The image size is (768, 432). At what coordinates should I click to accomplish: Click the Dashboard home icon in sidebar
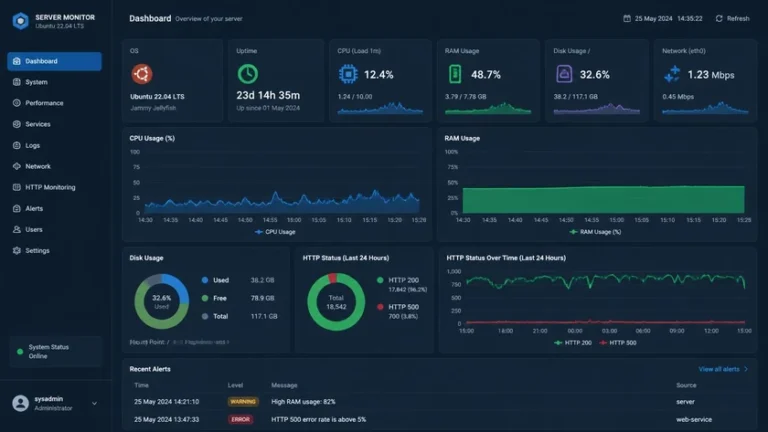17,61
